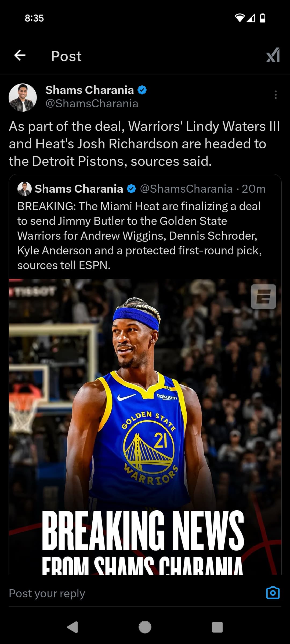The height and width of the screenshot is (644, 290).
Task: Tap Android back navigation triangle
Action: (73, 627)
